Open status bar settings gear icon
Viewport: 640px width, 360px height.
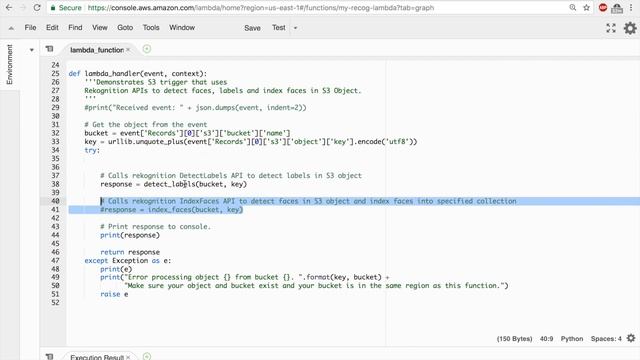631,338
